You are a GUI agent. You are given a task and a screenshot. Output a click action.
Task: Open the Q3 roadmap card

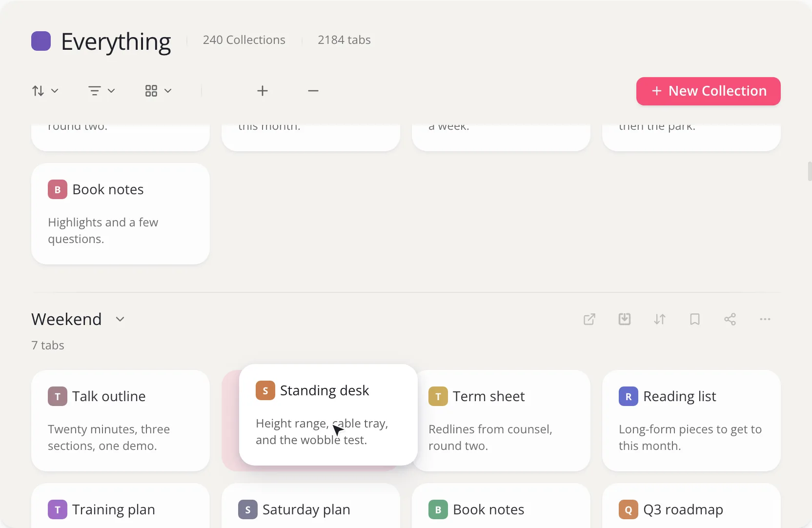(x=691, y=506)
